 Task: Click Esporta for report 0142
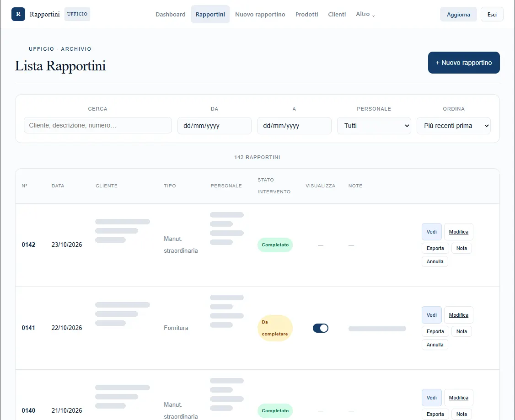(435, 249)
